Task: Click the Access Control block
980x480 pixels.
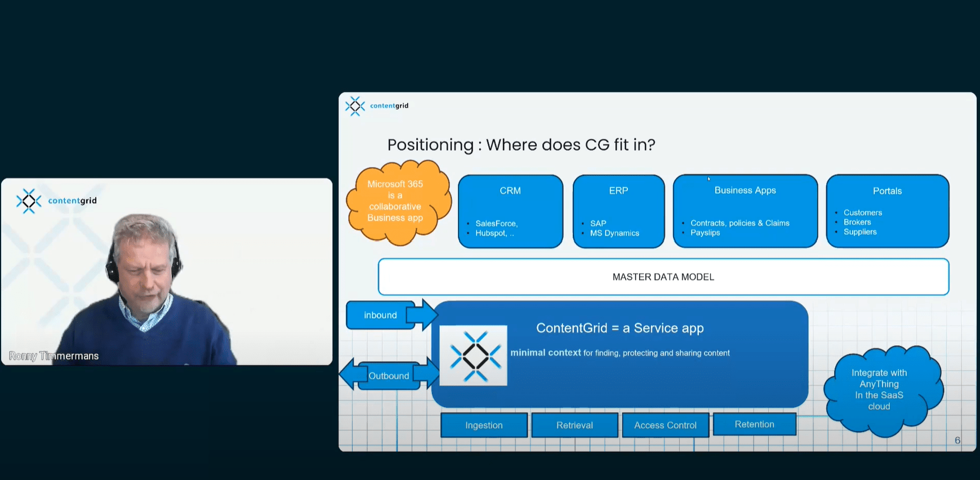Action: [x=665, y=425]
